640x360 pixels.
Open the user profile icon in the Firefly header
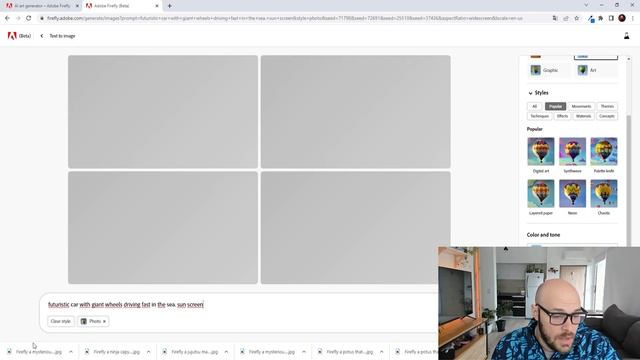627,36
